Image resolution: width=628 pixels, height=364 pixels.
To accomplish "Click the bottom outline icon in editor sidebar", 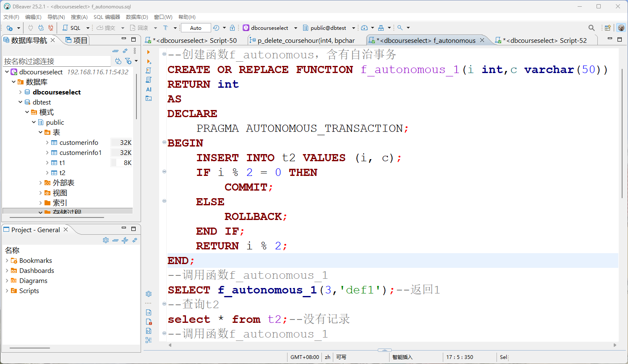I will pyautogui.click(x=149, y=340).
